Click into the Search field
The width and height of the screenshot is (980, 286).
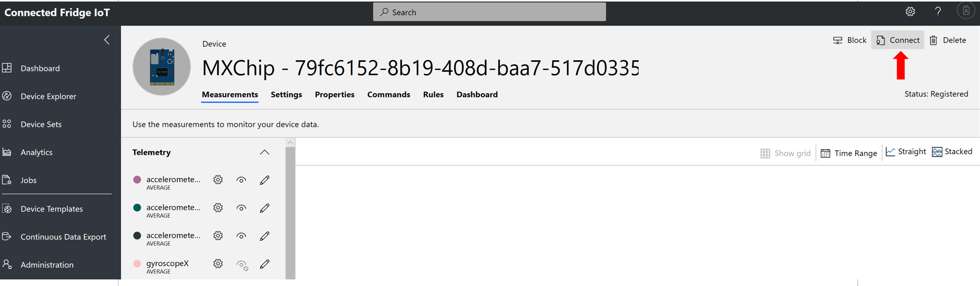[489, 12]
